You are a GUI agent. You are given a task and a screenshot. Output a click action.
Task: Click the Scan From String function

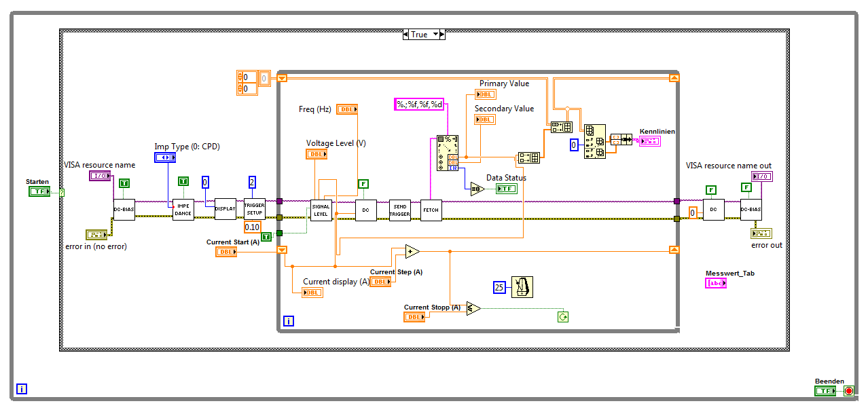coord(448,153)
